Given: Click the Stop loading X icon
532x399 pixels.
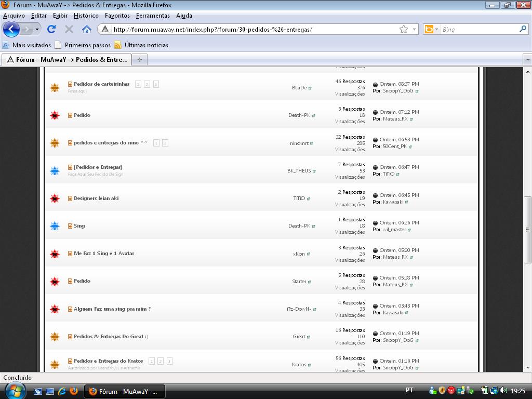Looking at the screenshot, I should [x=69, y=29].
